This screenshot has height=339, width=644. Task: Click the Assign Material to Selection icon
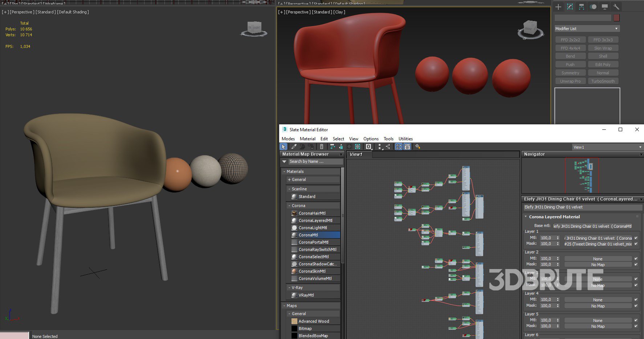[311, 146]
